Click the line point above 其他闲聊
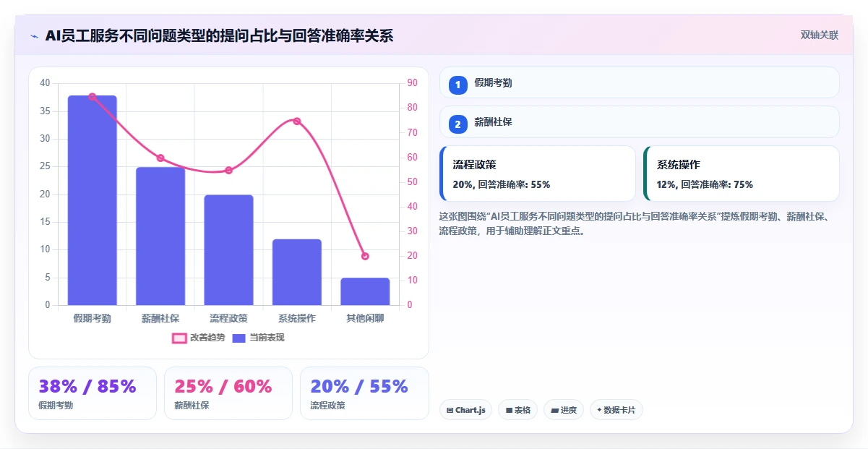The image size is (868, 449). 365,256
